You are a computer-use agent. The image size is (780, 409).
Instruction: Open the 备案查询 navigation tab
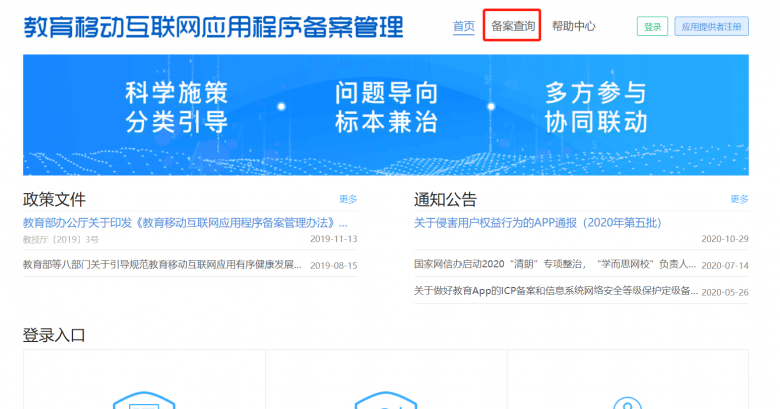click(x=513, y=26)
